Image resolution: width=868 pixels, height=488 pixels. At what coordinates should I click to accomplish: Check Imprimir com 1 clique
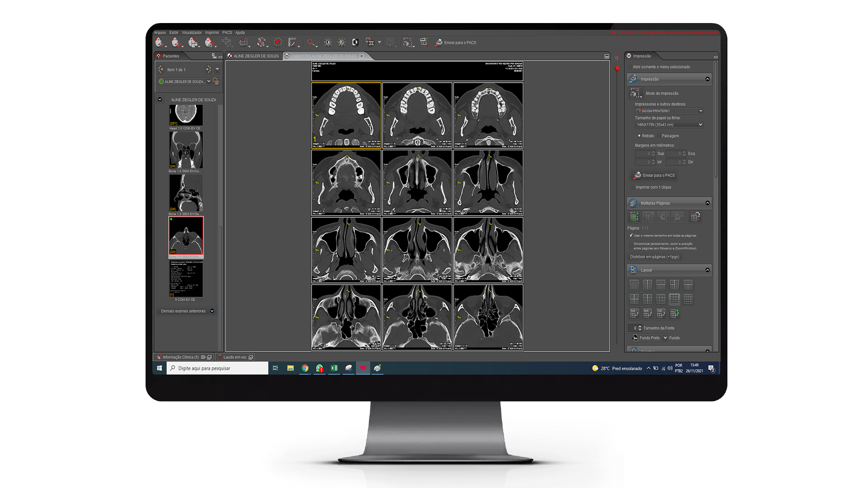click(632, 187)
